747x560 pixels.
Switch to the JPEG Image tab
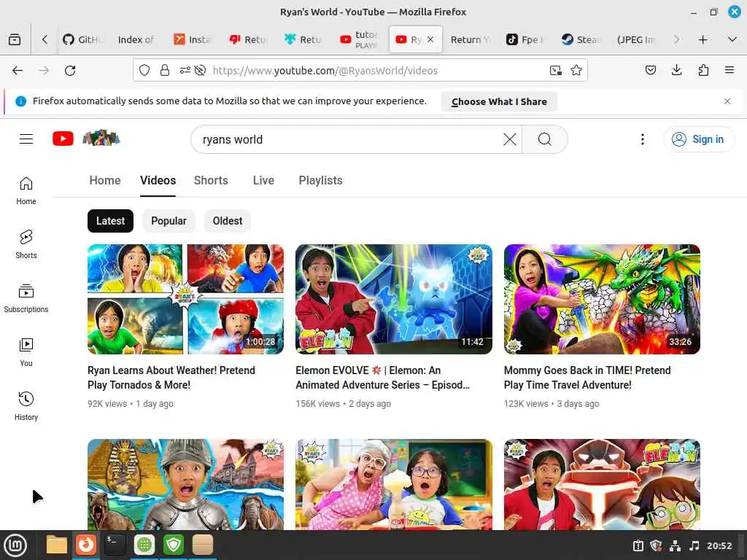635,39
